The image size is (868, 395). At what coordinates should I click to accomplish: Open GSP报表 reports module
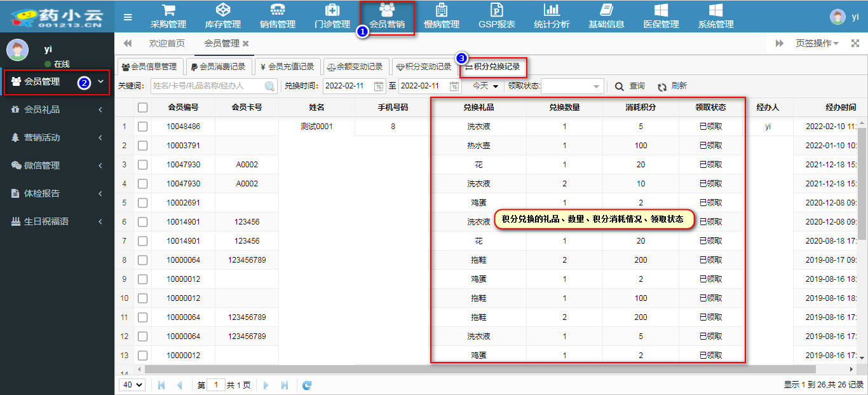(x=497, y=17)
